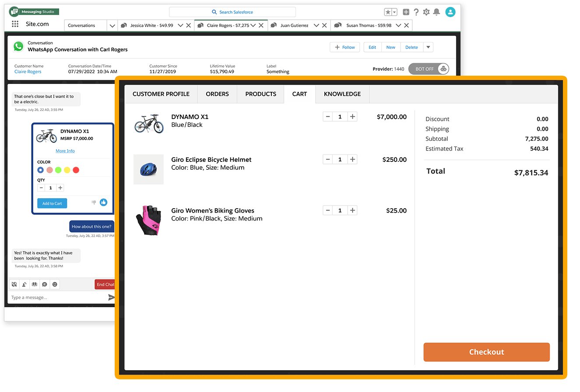
Task: Expand the Conversations navigation dropdown
Action: (112, 25)
